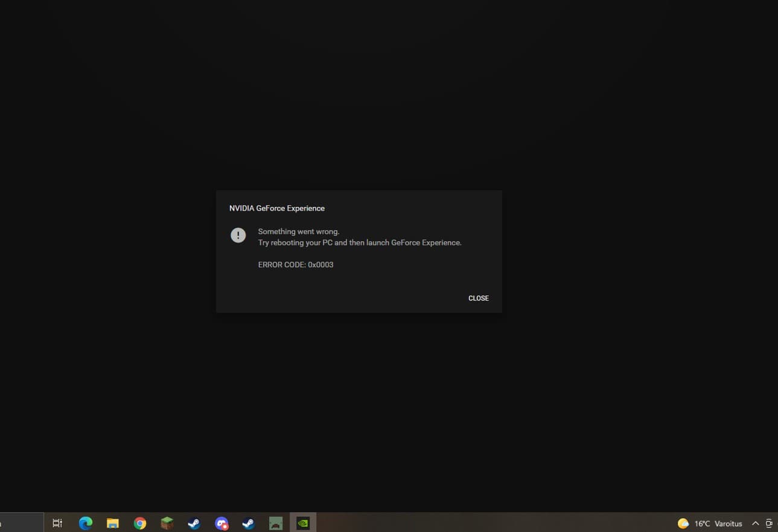Open Task View on the taskbar
The width and height of the screenshot is (778, 532).
coord(57,523)
